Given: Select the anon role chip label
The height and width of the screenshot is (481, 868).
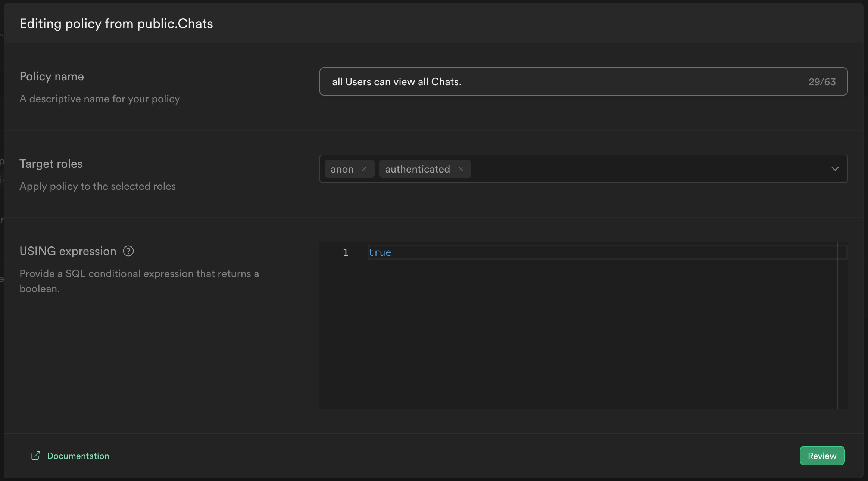Looking at the screenshot, I should (342, 169).
